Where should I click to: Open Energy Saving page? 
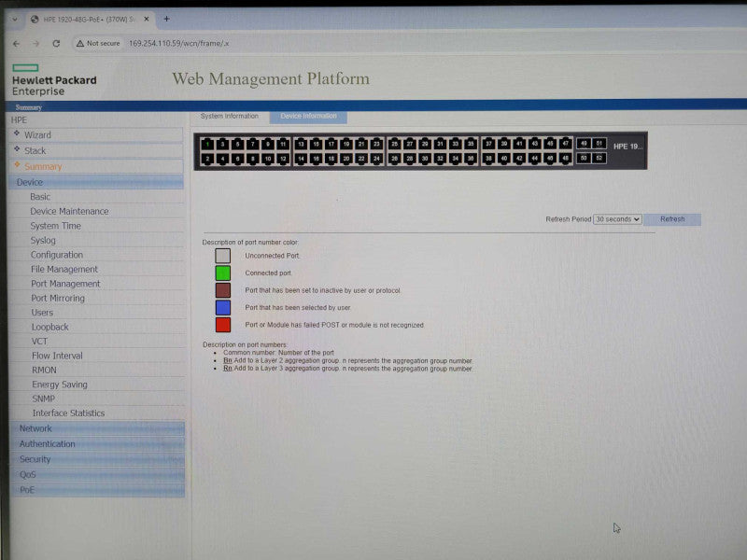pyautogui.click(x=60, y=385)
